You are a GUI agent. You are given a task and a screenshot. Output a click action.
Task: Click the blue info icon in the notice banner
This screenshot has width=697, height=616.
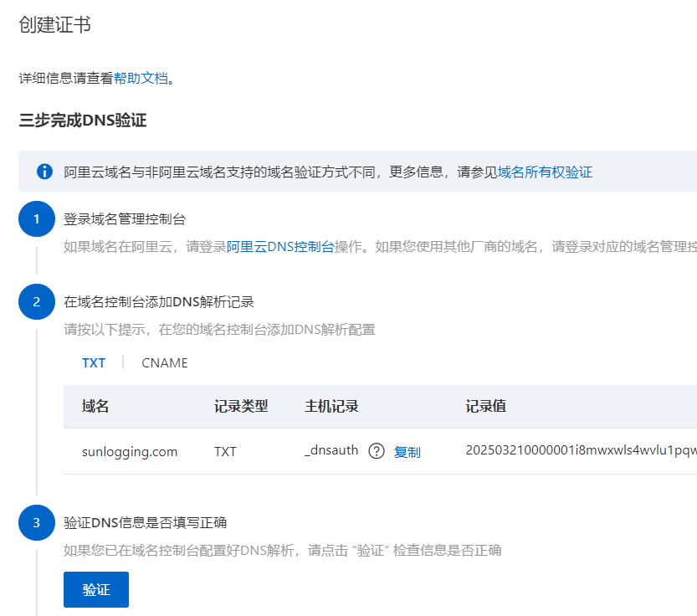pos(44,172)
